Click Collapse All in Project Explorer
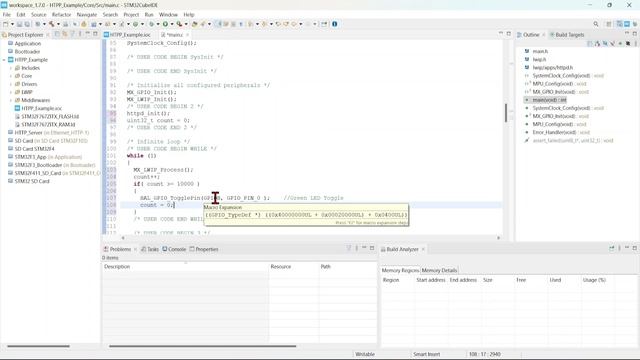 click(x=57, y=34)
